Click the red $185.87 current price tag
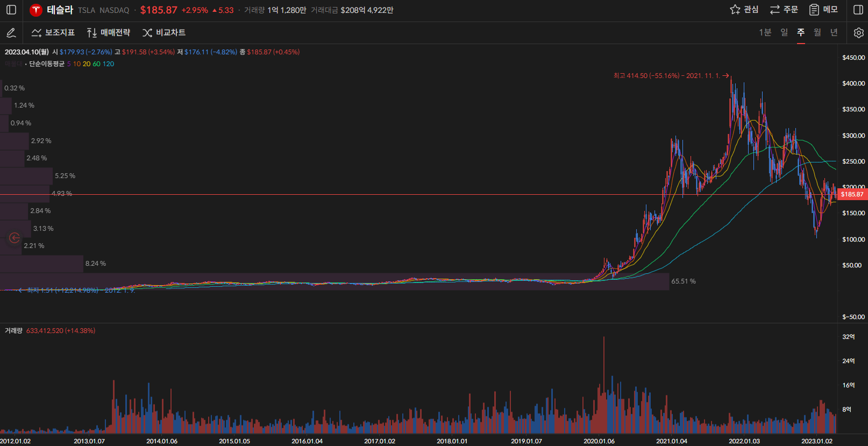The width and height of the screenshot is (868, 446). coord(852,194)
